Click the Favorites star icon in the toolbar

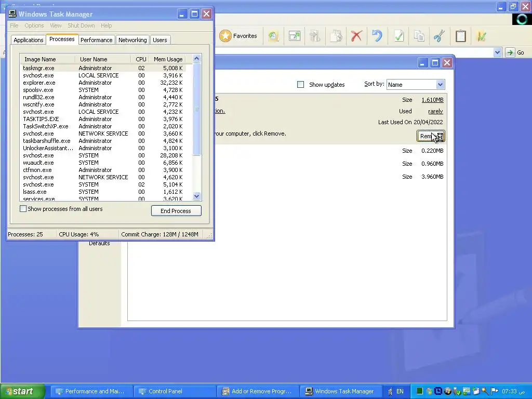coord(225,36)
